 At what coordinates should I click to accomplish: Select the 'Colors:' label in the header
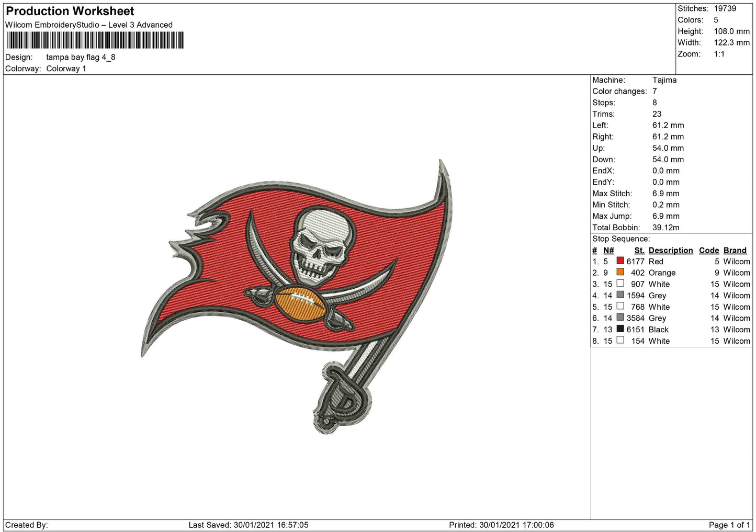pos(691,20)
